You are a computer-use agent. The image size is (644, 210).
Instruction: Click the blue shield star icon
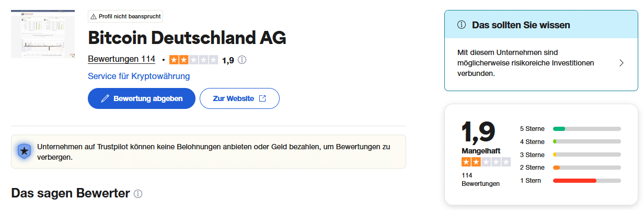pos(24,151)
